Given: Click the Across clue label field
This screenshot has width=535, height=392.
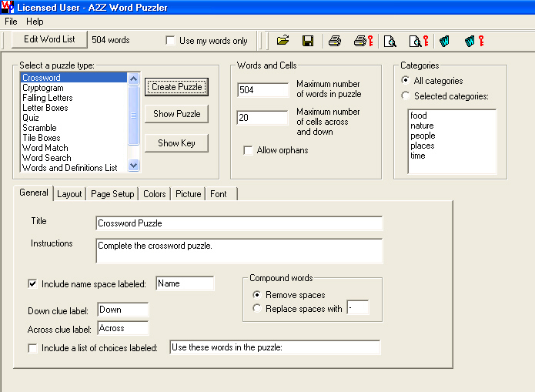Looking at the screenshot, I should (x=123, y=328).
